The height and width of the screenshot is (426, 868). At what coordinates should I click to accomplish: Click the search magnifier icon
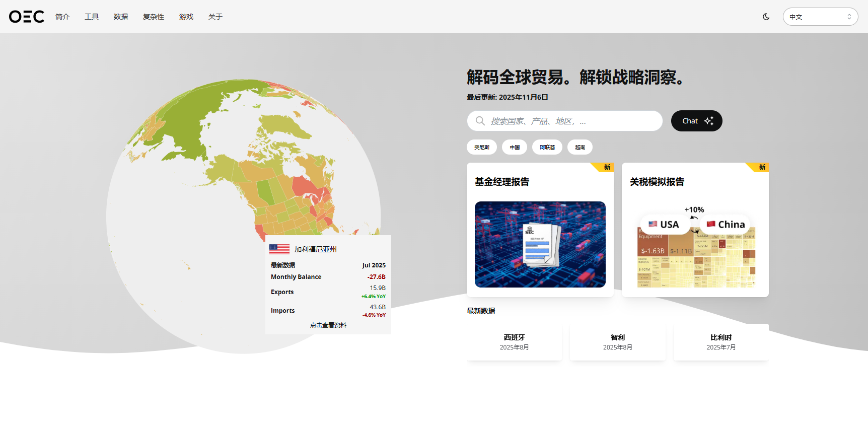coord(480,121)
